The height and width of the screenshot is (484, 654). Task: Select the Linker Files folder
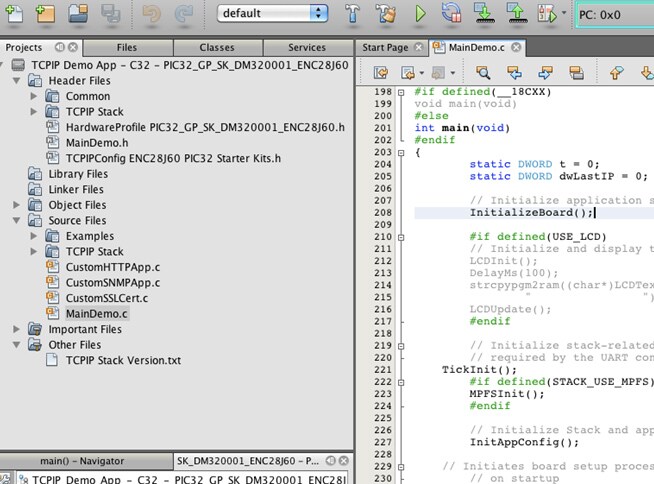(x=76, y=189)
